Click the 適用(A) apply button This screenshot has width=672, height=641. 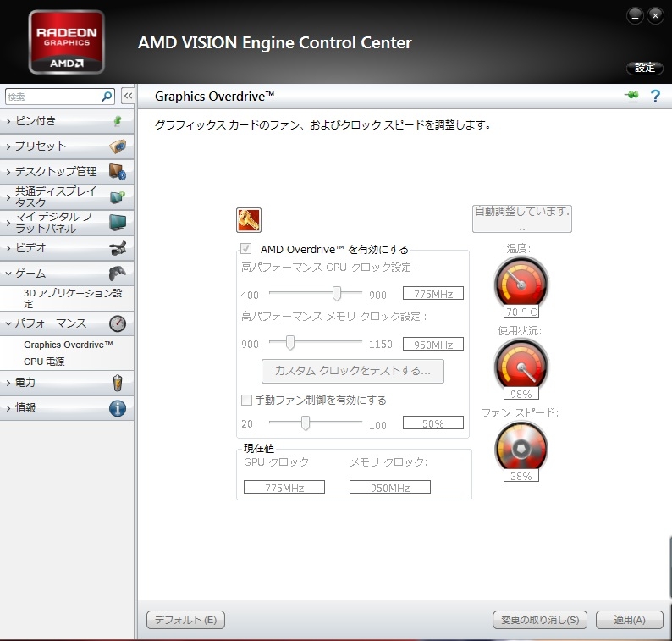pos(629,620)
